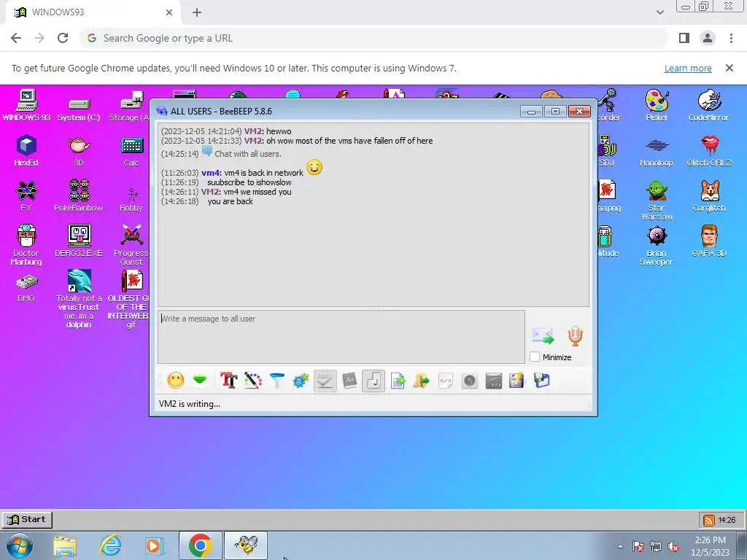Click 'Chat with all users.' text in chat log
Image resolution: width=747 pixels, height=560 pixels.
tap(248, 154)
